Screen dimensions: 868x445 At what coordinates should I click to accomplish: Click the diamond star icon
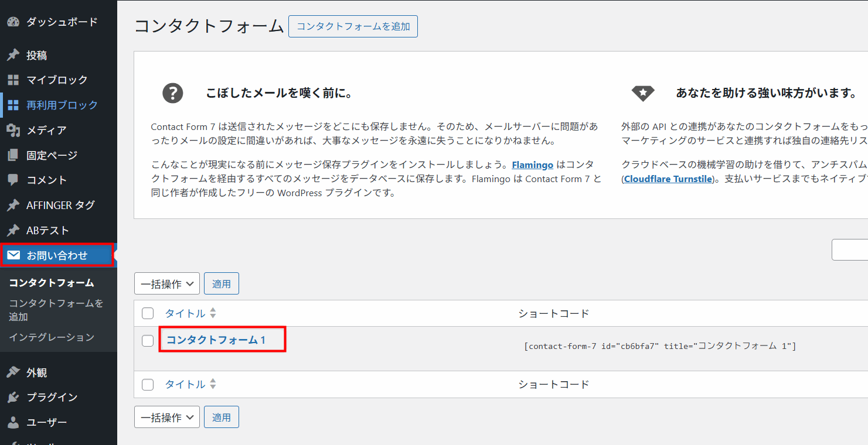tap(643, 93)
